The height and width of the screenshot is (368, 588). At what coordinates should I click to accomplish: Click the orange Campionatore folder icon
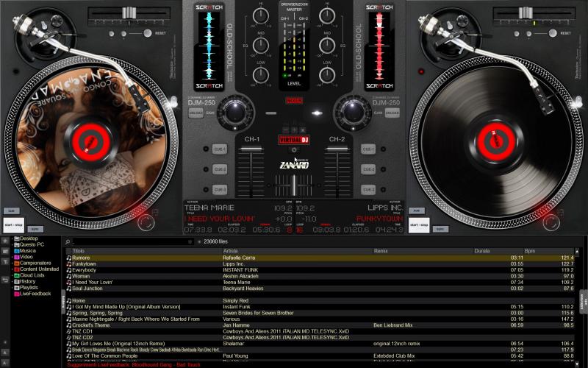pos(16,263)
